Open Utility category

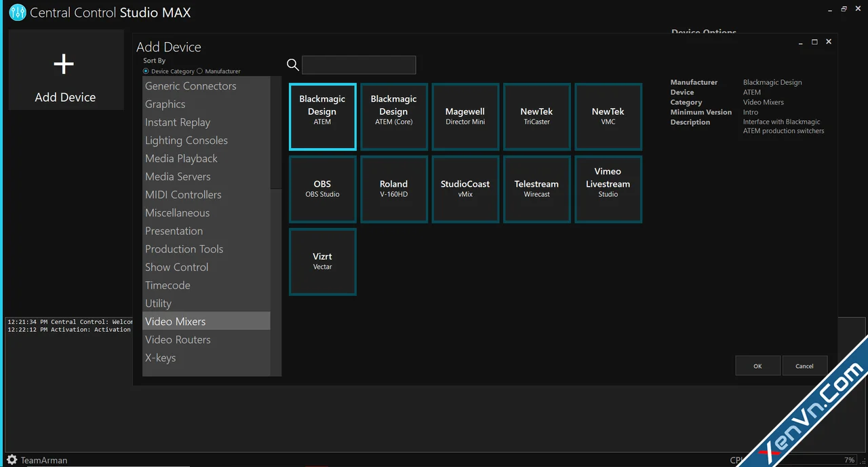point(206,303)
